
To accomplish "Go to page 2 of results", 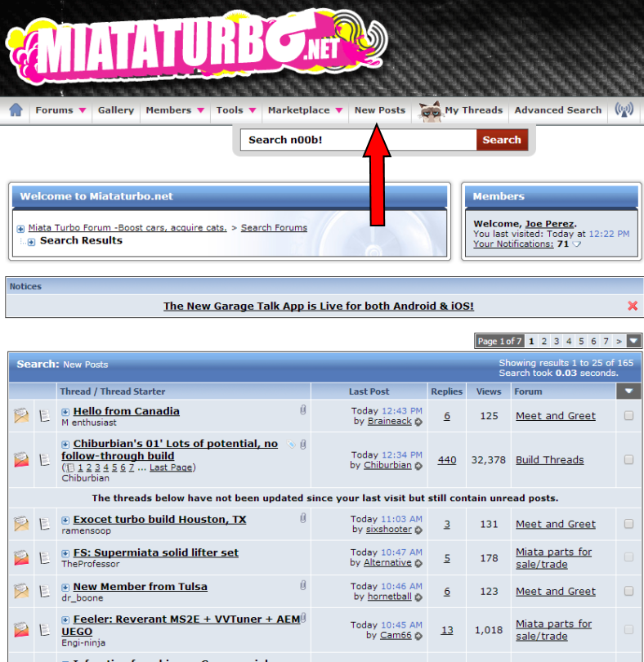I will pyautogui.click(x=544, y=341).
